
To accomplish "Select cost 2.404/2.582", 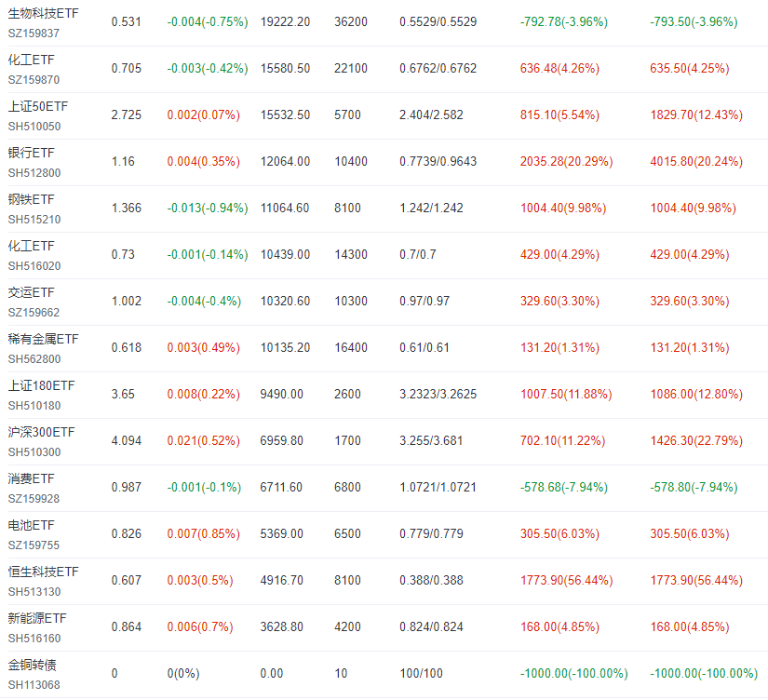I will tap(431, 115).
